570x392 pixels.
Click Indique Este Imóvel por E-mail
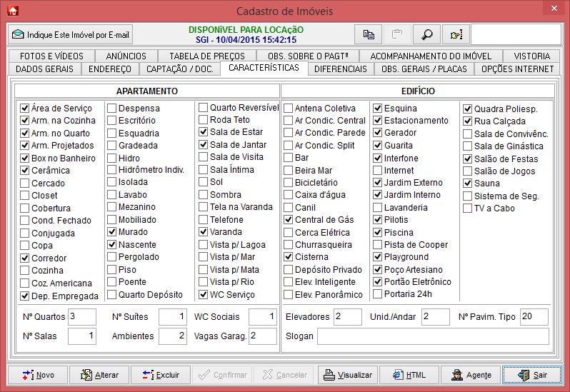tap(71, 34)
